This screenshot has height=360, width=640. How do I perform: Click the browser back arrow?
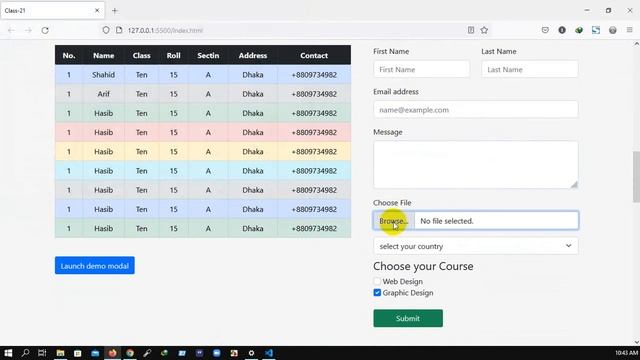pyautogui.click(x=11, y=30)
